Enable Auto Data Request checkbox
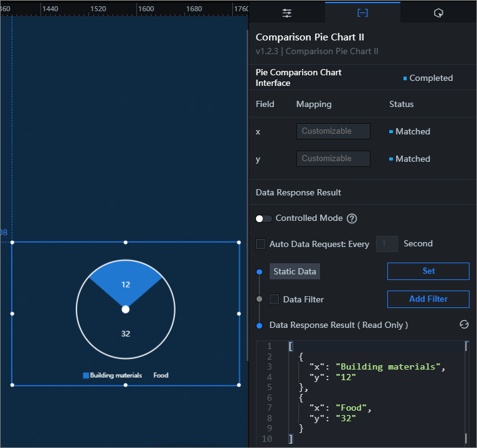477x448 pixels. coord(261,244)
